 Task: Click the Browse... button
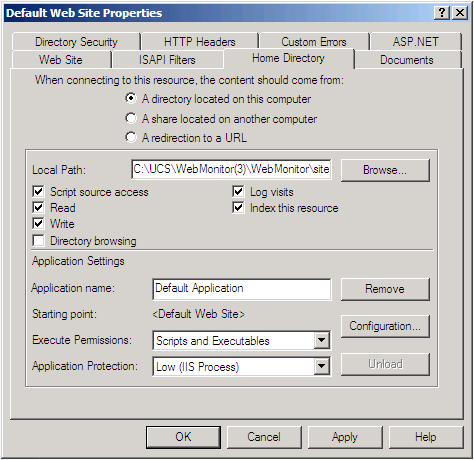coord(385,170)
